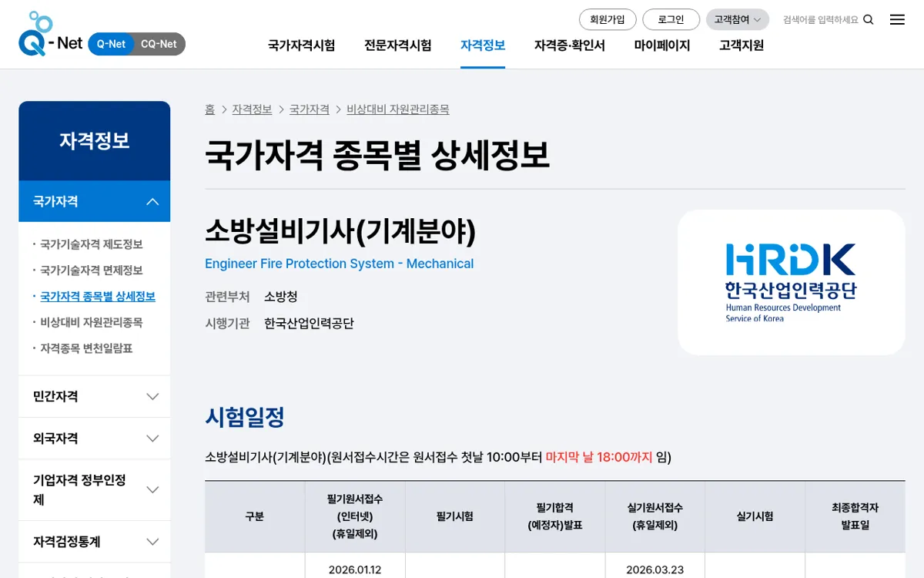Focus the 검색어를 입력하세요 search field
The width and height of the screenshot is (924, 578).
click(820, 20)
